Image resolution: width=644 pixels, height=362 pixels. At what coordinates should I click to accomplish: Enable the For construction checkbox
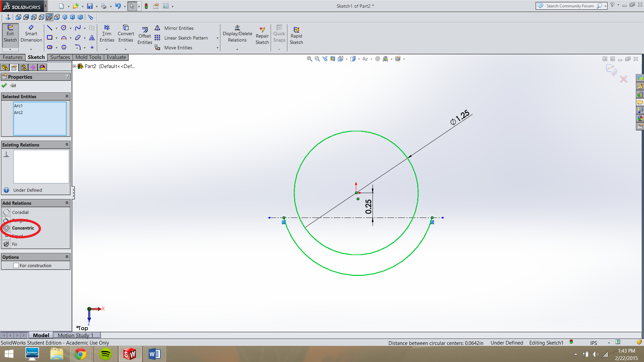pos(16,265)
